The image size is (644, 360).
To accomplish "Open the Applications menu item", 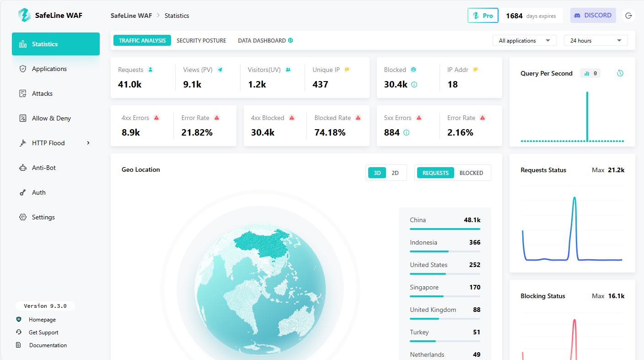I will [x=56, y=69].
